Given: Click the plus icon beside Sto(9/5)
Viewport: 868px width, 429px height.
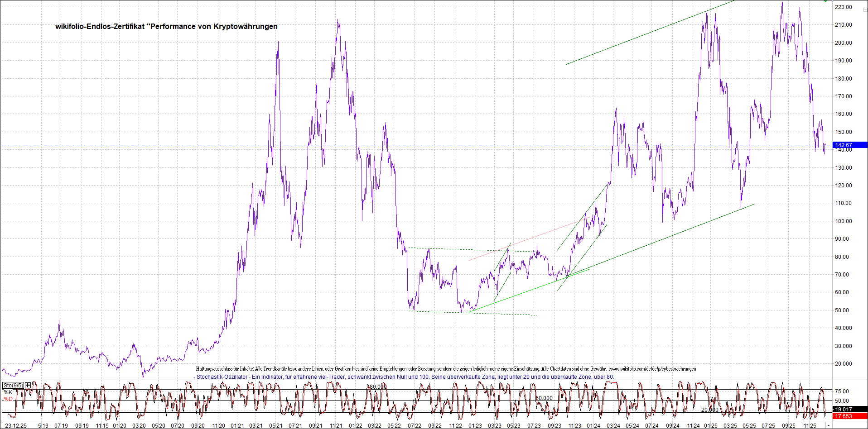Looking at the screenshot, I should pos(28,386).
